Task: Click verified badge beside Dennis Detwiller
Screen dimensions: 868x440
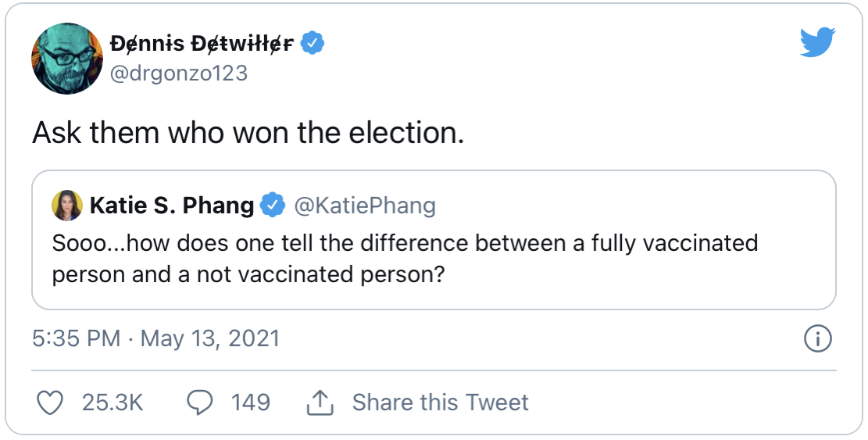Action: pos(313,44)
